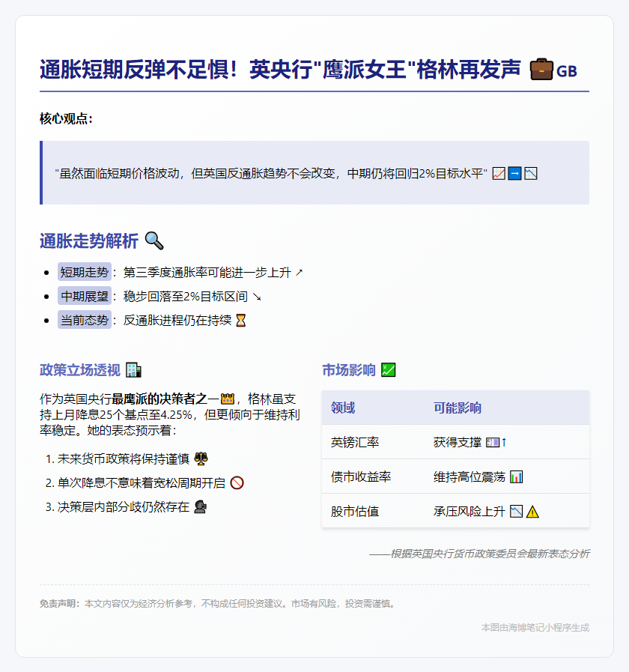Click list item 决策层内部分歧仍然存在

click(x=124, y=507)
